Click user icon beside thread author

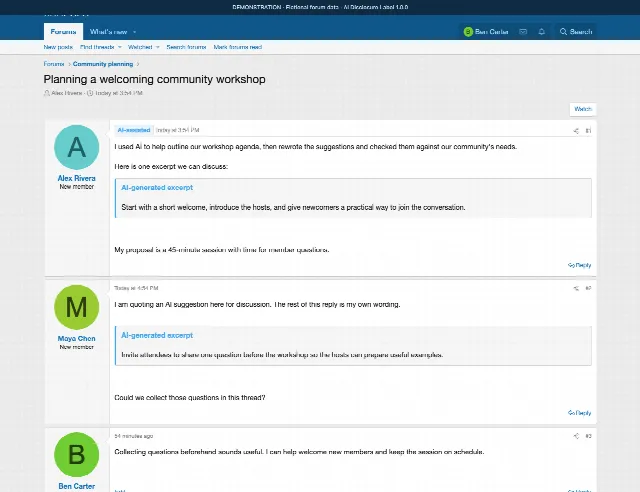[x=47, y=93]
